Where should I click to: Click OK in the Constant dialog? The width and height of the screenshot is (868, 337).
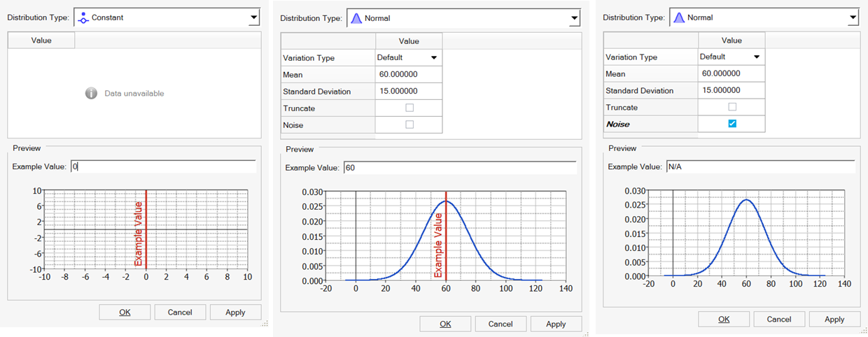pos(125,313)
